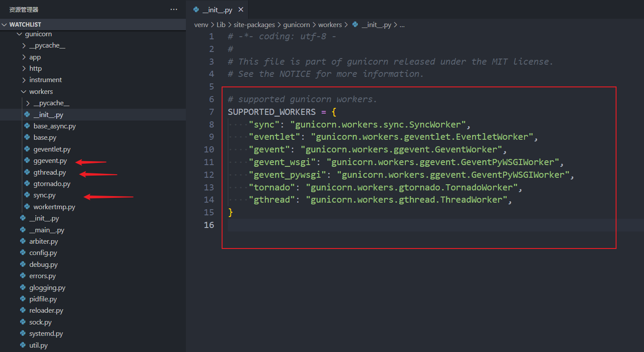
Task: Expand the __pycache__ folder inside workers
Action: click(x=93, y=103)
